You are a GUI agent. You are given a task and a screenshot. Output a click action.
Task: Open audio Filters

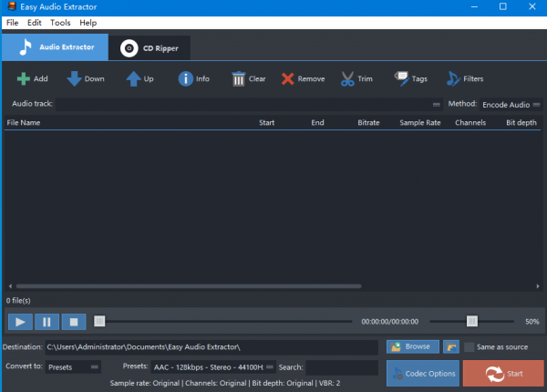[x=465, y=78]
